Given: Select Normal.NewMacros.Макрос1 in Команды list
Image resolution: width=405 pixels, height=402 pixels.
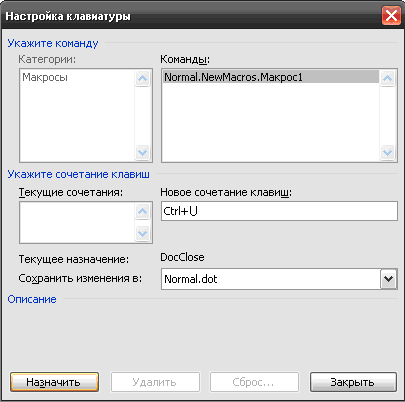Looking at the screenshot, I should coord(271,77).
